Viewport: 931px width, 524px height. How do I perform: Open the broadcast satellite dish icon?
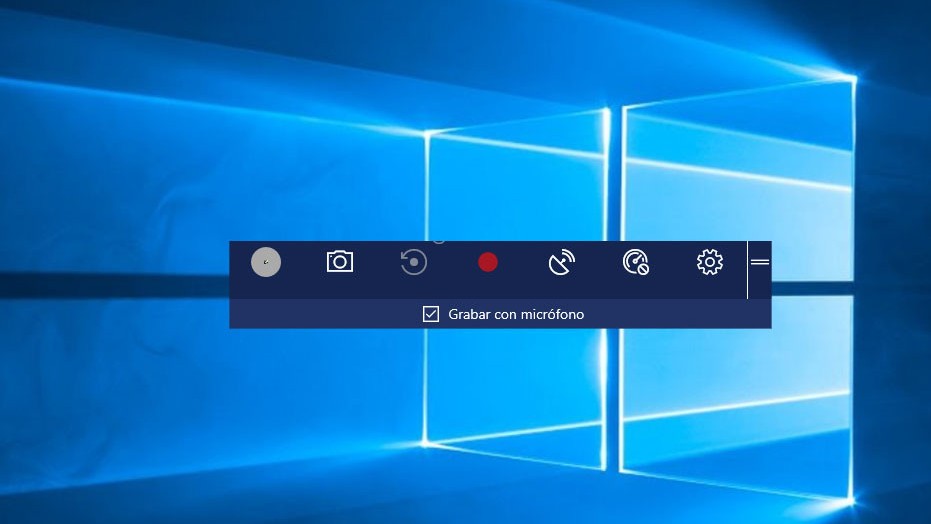[x=562, y=262]
